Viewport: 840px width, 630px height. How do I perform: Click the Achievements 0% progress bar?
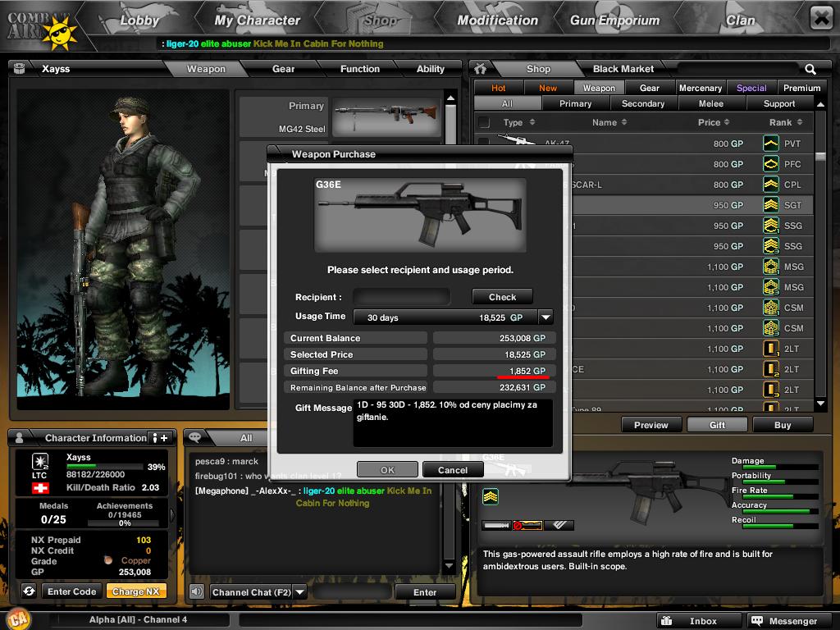[x=125, y=523]
